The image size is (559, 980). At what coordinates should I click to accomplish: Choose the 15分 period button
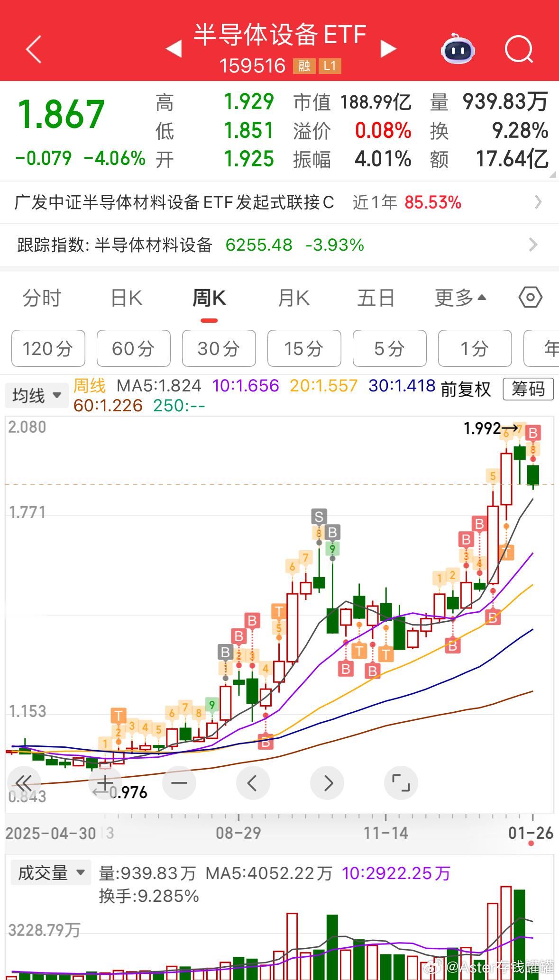tap(304, 348)
